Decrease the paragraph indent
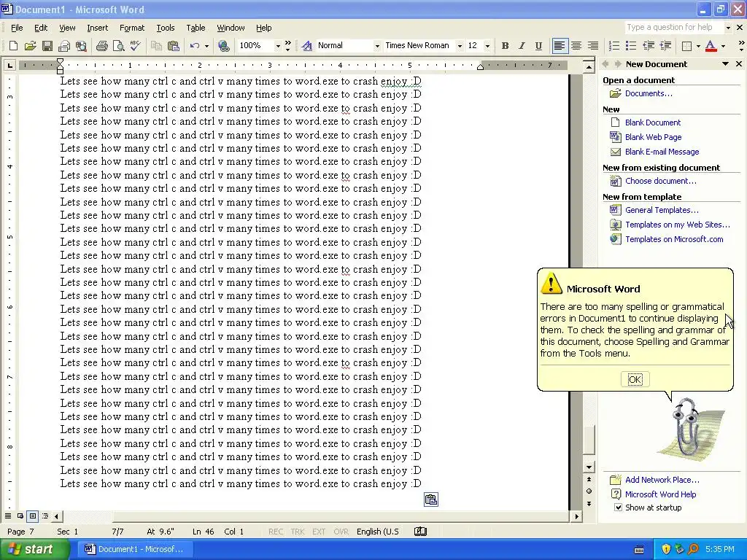Screen dimensions: 747x560 (649, 46)
